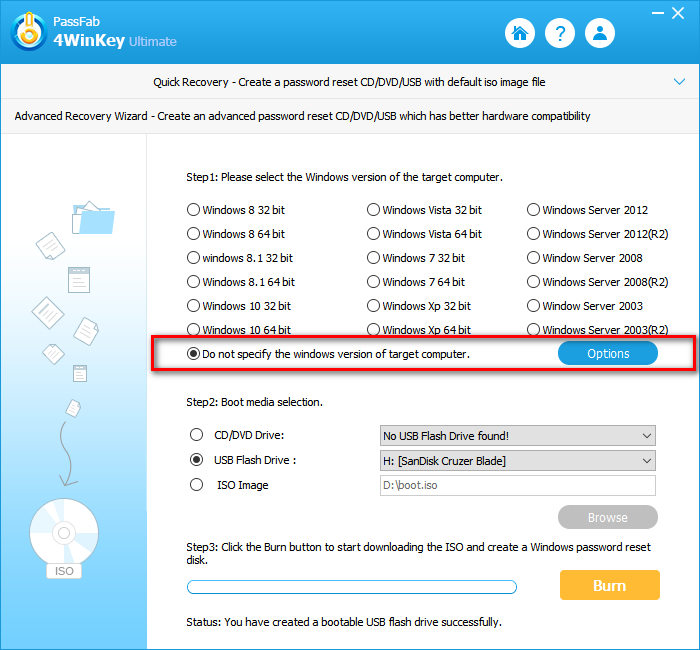Viewport: 700px width, 650px height.
Task: Open the user account icon
Action: coord(600,33)
